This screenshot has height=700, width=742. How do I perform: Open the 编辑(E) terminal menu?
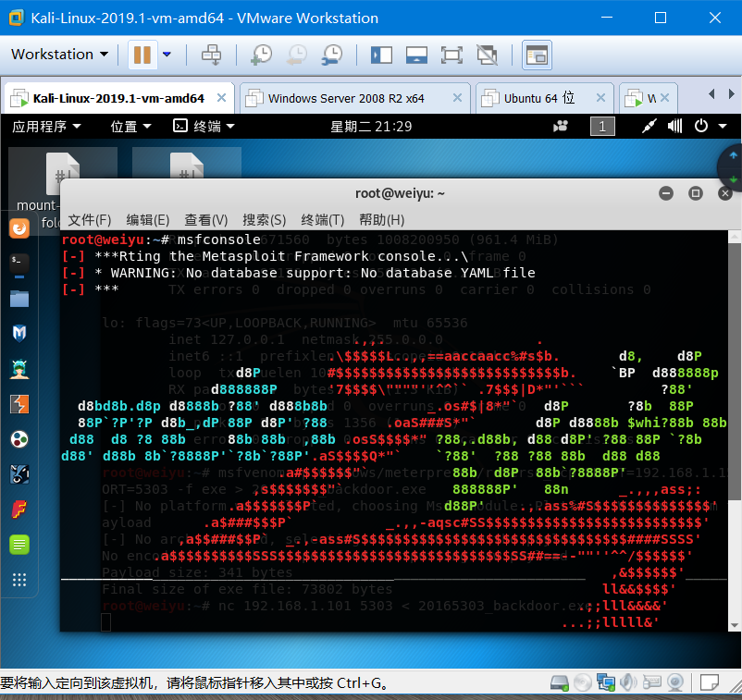coord(148,220)
